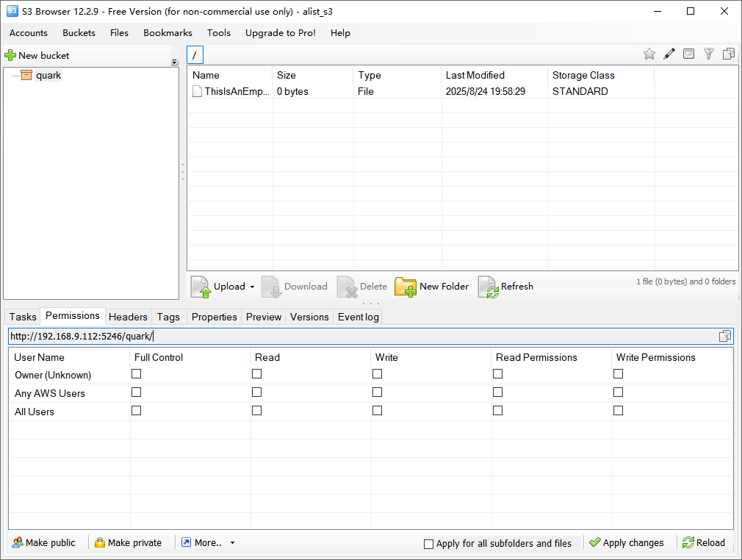The width and height of the screenshot is (742, 560).
Task: Sort files by Storage Class column header
Action: pyautogui.click(x=601, y=75)
